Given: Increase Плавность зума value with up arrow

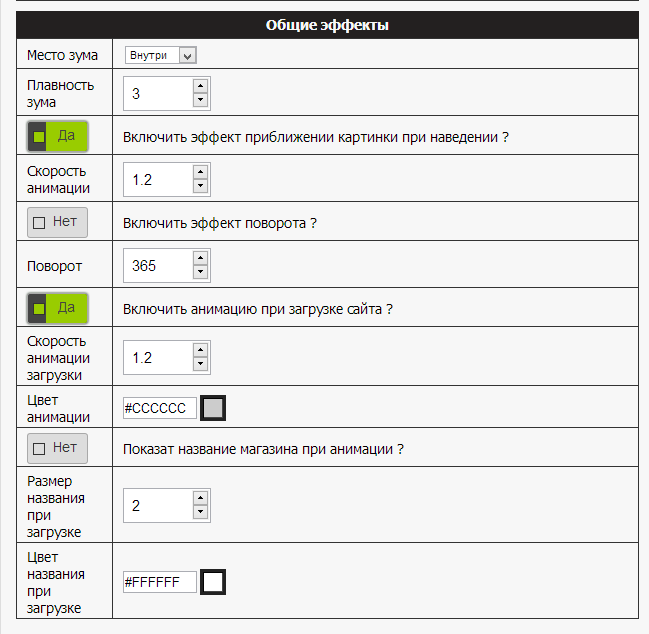Looking at the screenshot, I should tap(200, 86).
